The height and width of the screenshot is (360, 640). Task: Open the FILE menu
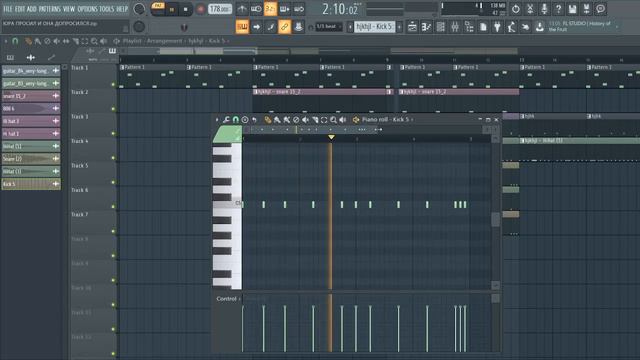pyautogui.click(x=8, y=9)
